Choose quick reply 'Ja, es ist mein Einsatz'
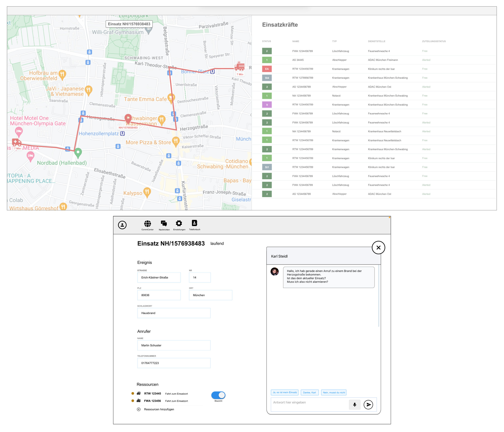This screenshot has width=504, height=432. (x=285, y=392)
